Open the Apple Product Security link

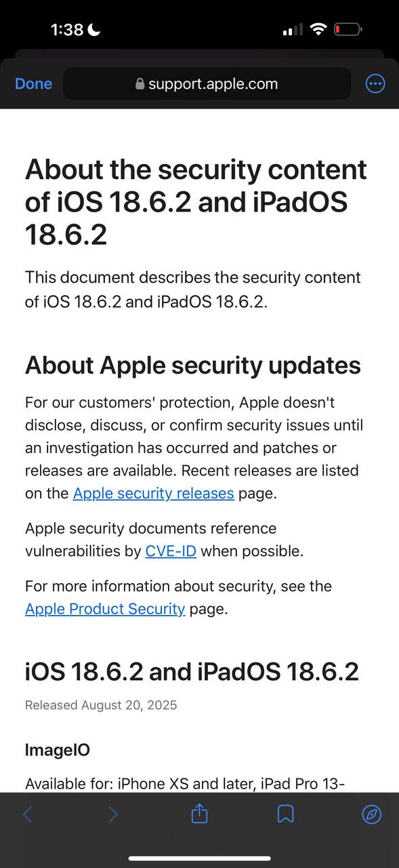click(x=105, y=609)
